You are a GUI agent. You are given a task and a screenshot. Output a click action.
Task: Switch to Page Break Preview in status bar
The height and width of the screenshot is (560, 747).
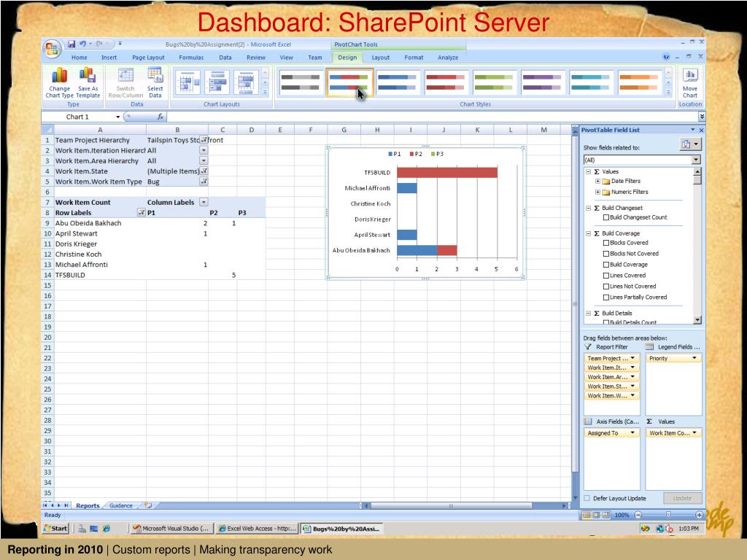tap(605, 515)
